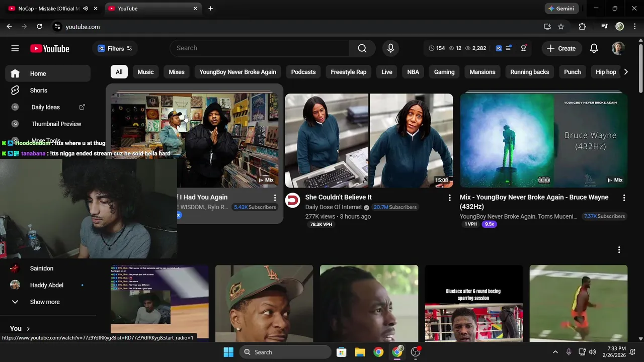Open Windows Start menu

tap(228, 352)
